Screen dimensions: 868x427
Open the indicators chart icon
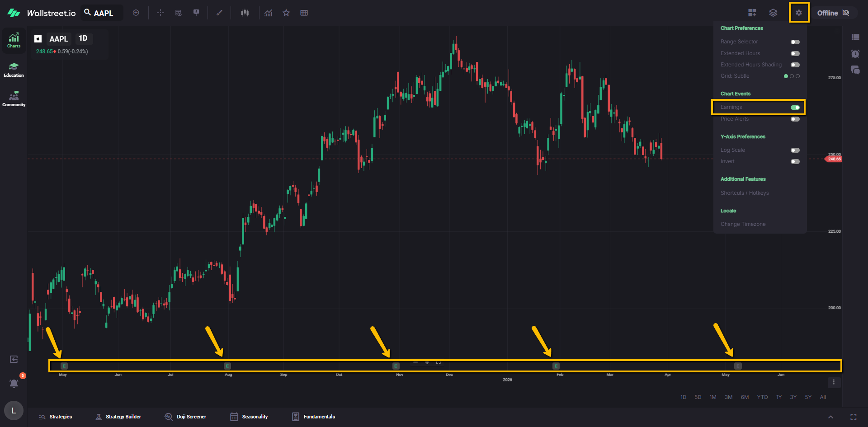click(269, 13)
